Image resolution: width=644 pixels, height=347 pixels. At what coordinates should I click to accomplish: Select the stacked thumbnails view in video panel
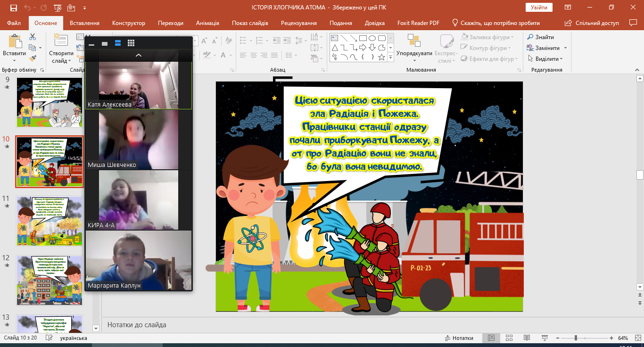[118, 43]
